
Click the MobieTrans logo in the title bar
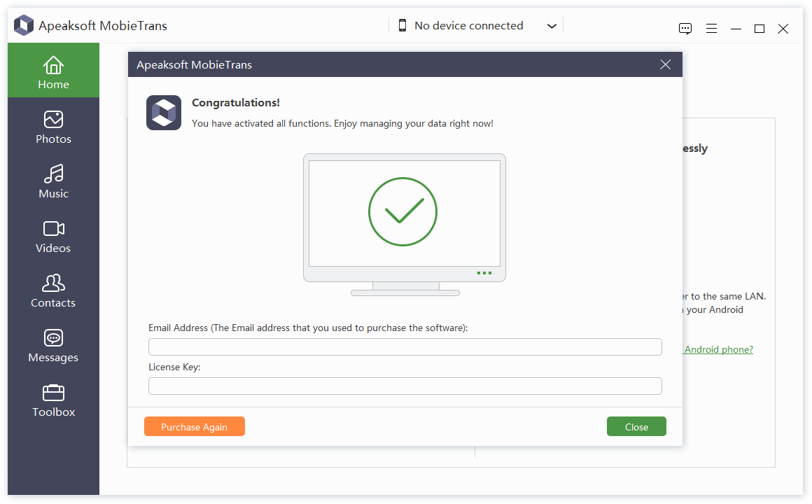pyautogui.click(x=24, y=24)
